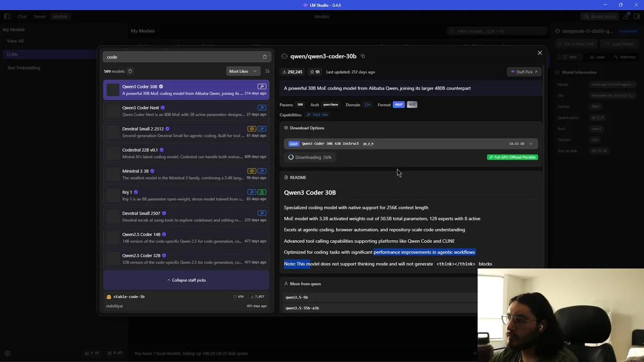Expand Qwen3 Coder 30B A3B Instruct download option
This screenshot has width=644, height=362.
[x=411, y=144]
